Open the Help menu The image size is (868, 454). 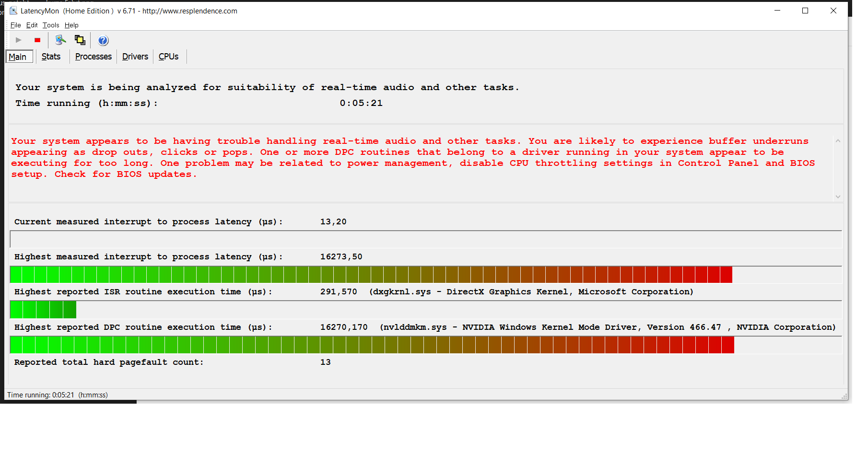[71, 25]
